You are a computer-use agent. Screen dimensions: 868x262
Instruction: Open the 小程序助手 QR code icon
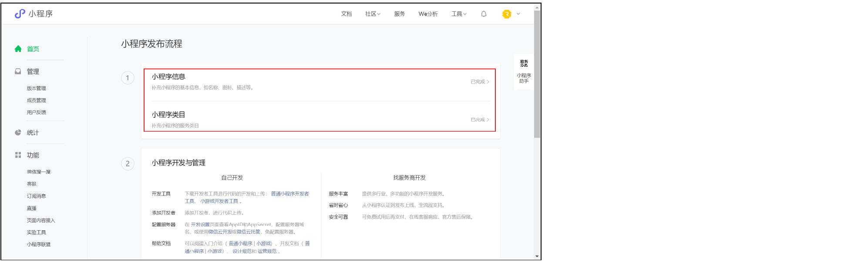[x=524, y=63]
